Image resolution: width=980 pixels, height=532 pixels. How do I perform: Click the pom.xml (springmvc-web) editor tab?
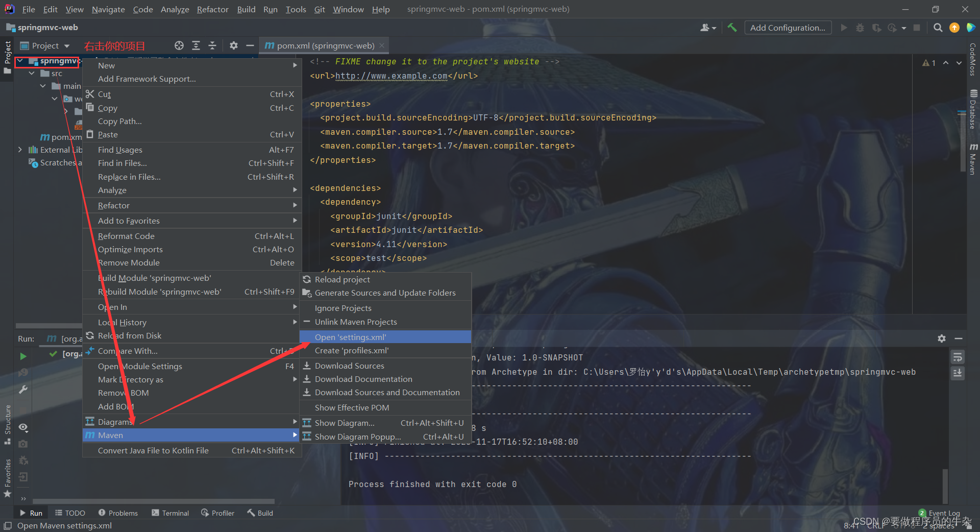324,45
